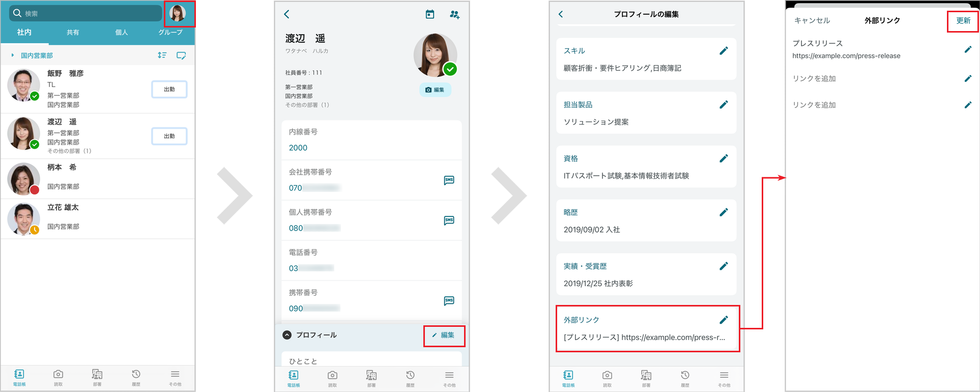Tap 履歴 icon in first screen's bottom bar
This screenshot has height=392, width=980.
(x=136, y=378)
